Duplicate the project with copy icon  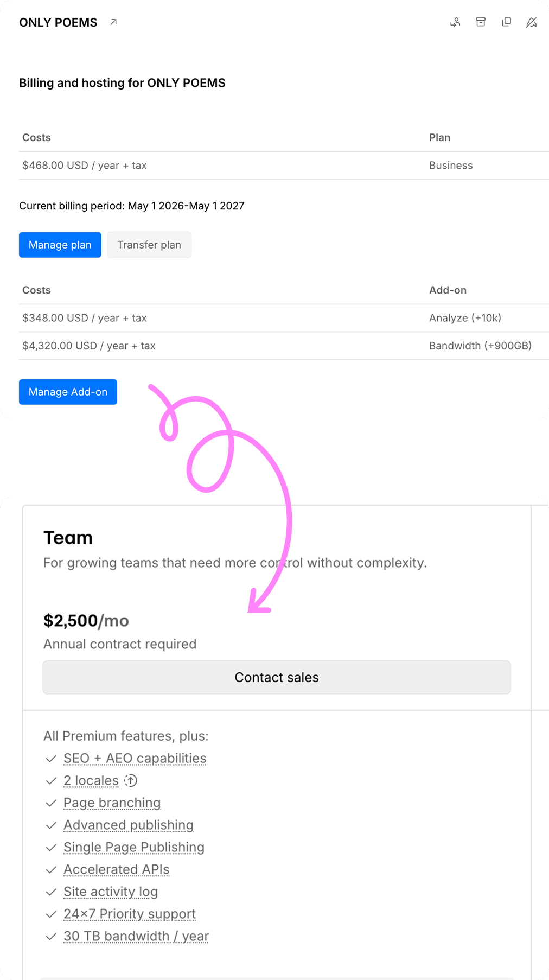[506, 22]
